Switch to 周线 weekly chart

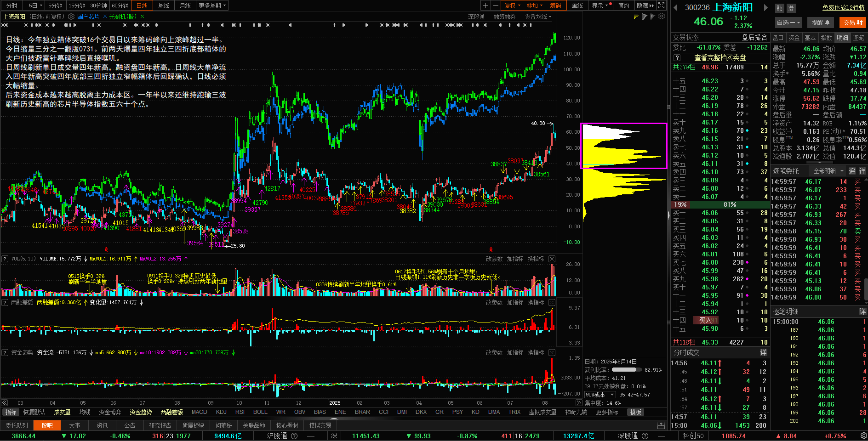[163, 6]
